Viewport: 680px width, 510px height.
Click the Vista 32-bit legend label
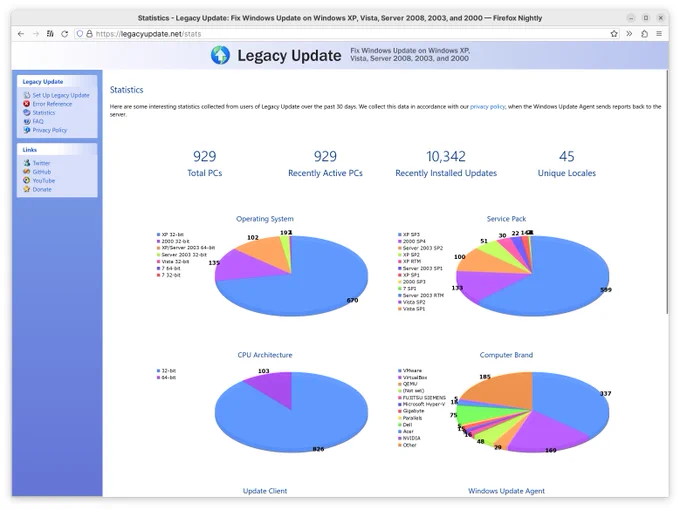click(x=175, y=262)
